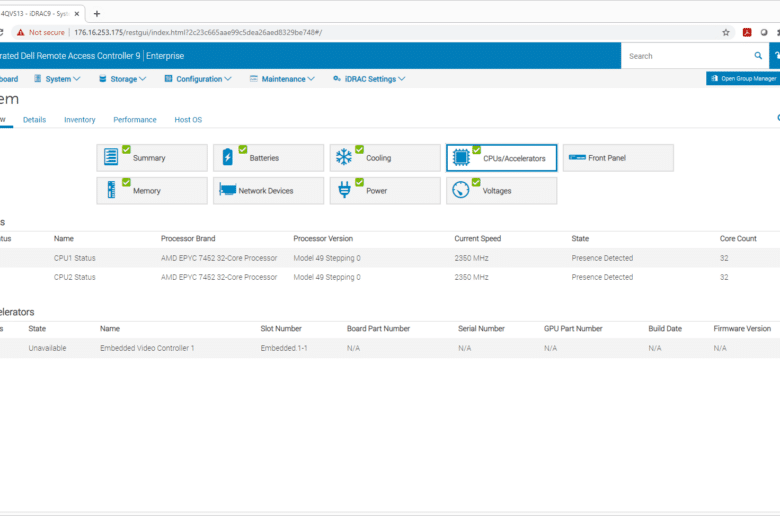The image size is (780, 516).
Task: Click Embedded Video Controller 1 name
Action: point(147,348)
